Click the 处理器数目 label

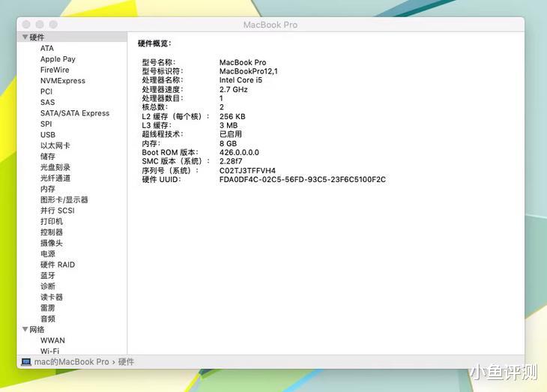(163, 98)
